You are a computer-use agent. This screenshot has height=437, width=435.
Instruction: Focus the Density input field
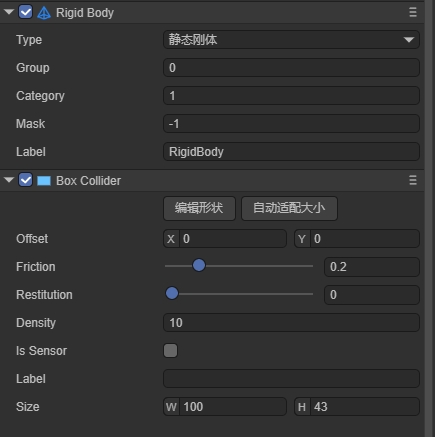(x=291, y=322)
